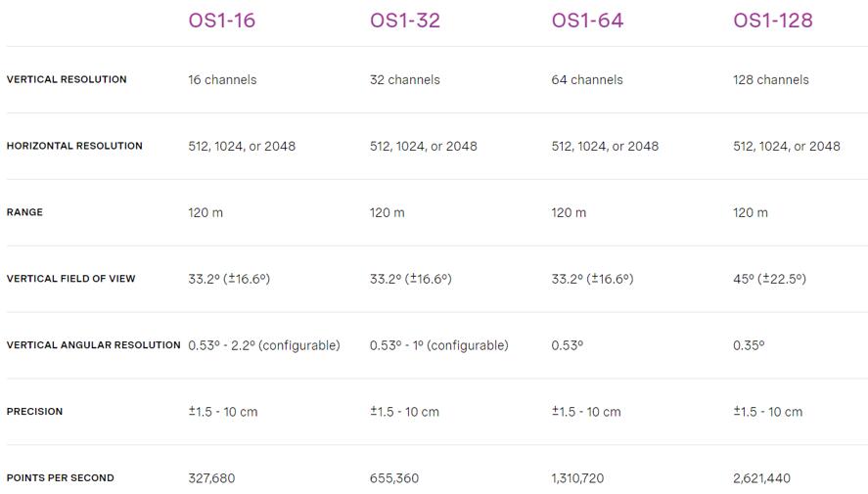Click the 45° (±22.5°) field of view value
This screenshot has height=494, width=868.
(x=769, y=279)
